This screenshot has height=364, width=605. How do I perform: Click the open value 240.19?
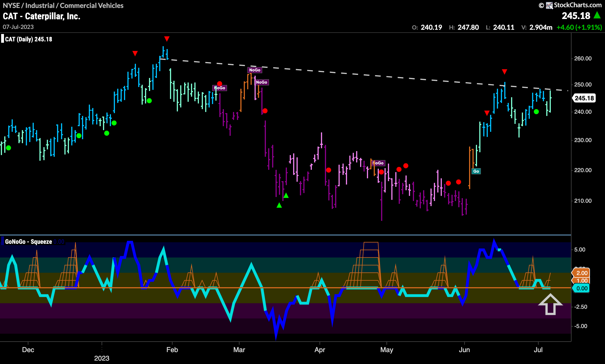click(431, 27)
